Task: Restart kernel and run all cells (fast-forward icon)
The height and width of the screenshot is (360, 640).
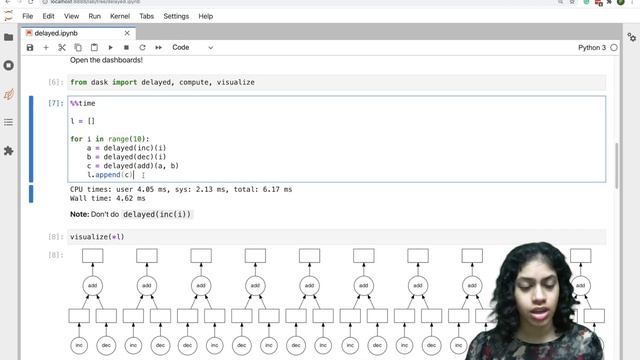Action: click(x=158, y=48)
